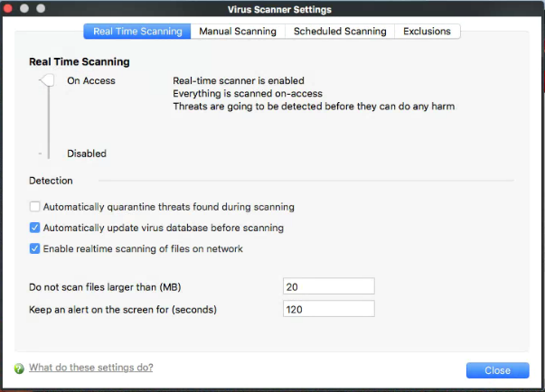This screenshot has height=392, width=545.
Task: Focus the alert duration seconds field
Action: 329,309
